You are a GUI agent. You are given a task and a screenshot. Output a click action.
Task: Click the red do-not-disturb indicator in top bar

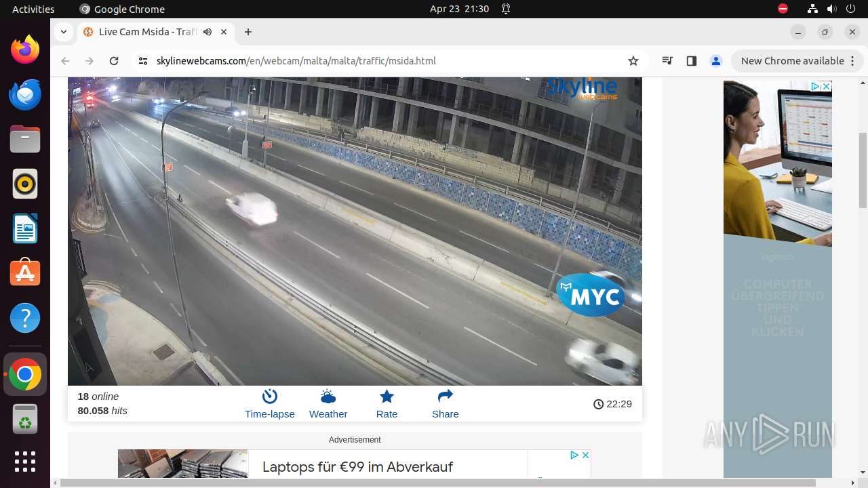coord(783,9)
